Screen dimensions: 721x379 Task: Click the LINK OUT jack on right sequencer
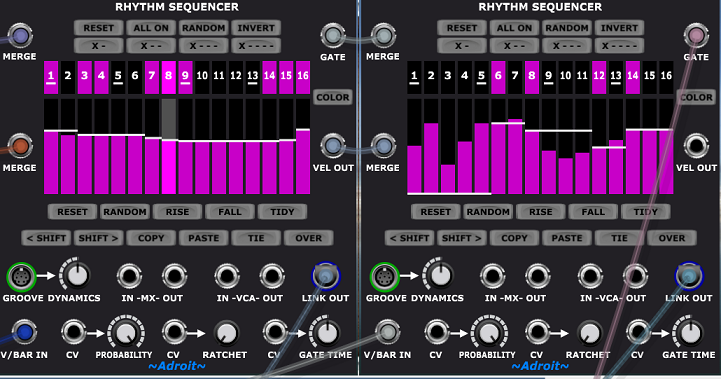(689, 276)
